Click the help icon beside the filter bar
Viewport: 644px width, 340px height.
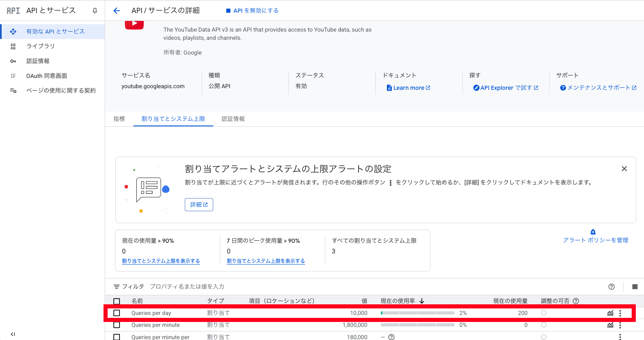(611, 287)
